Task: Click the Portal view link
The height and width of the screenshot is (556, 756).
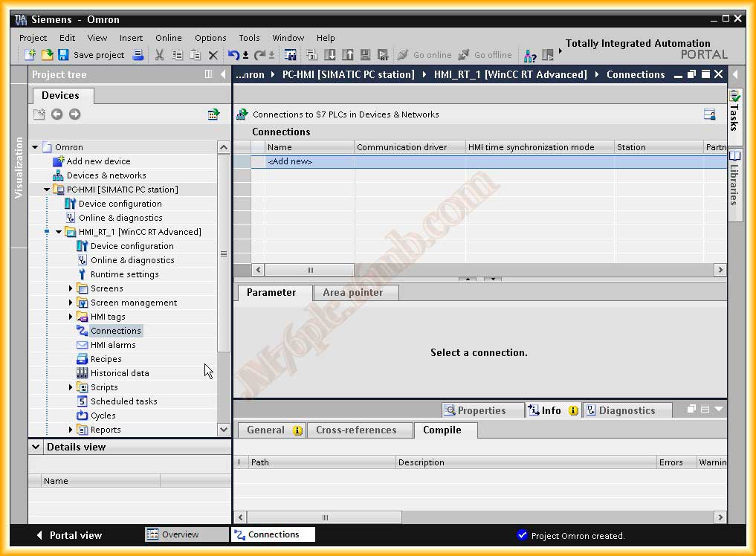Action: click(x=68, y=535)
